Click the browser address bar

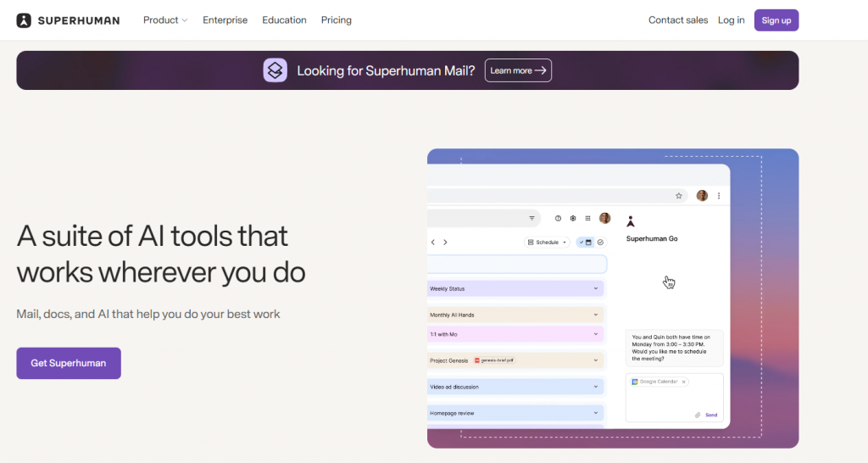coord(558,196)
